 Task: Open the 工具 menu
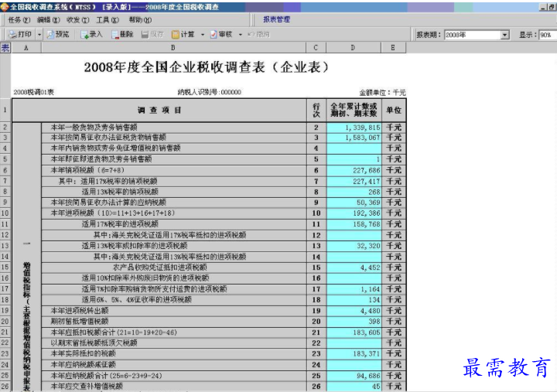point(108,20)
